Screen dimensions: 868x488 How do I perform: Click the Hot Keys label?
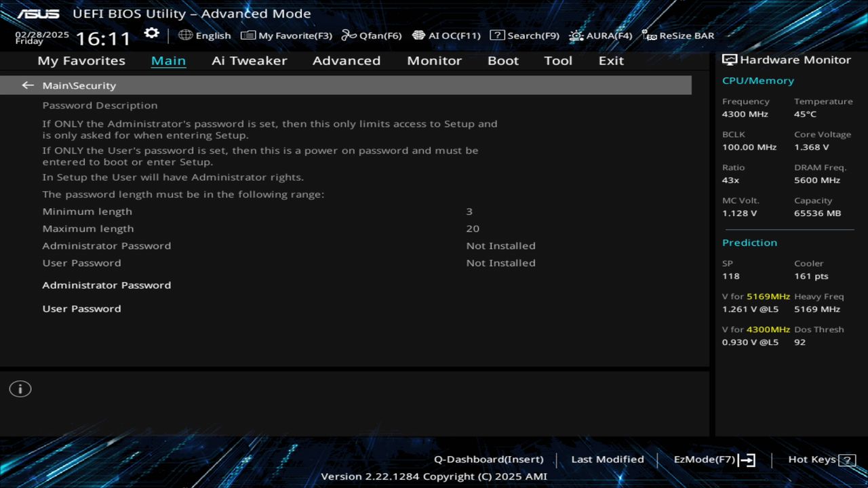coord(812,460)
